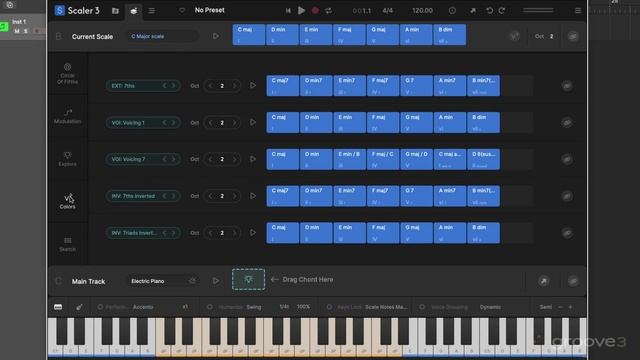Open the metronome clock icon
This screenshot has width=640, height=360.
[452, 11]
